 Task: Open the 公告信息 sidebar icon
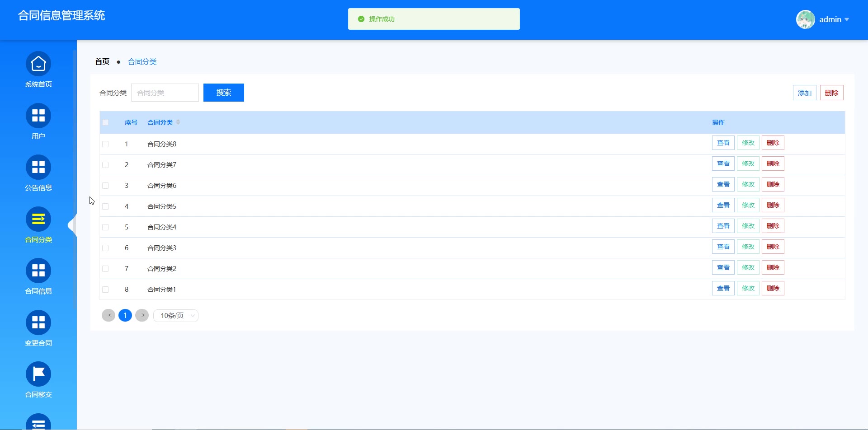click(x=38, y=167)
